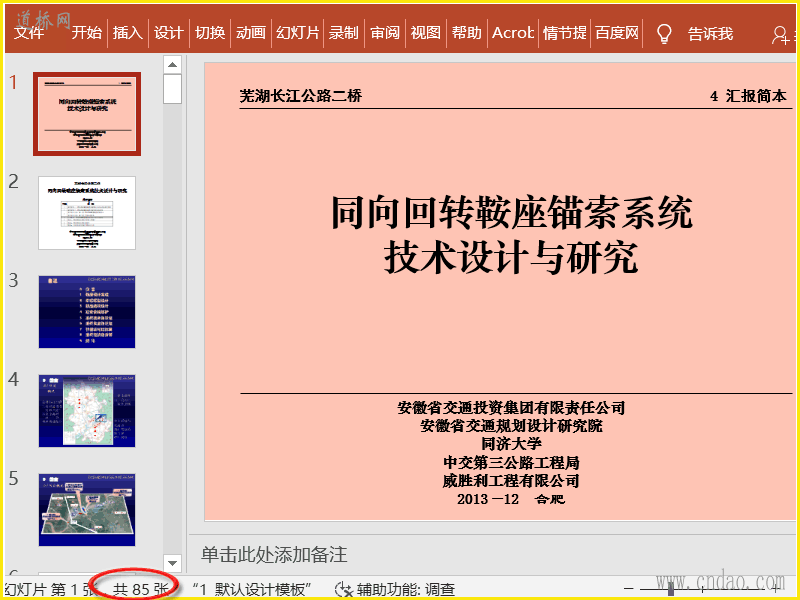The width and height of the screenshot is (800, 600).
Task: Click the date text 2013-12 合肥
Action: click(x=511, y=499)
